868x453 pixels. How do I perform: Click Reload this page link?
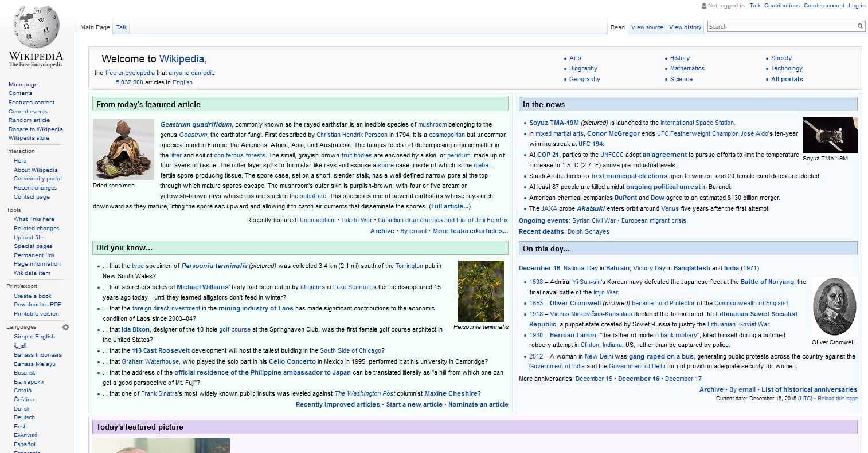coord(838,399)
